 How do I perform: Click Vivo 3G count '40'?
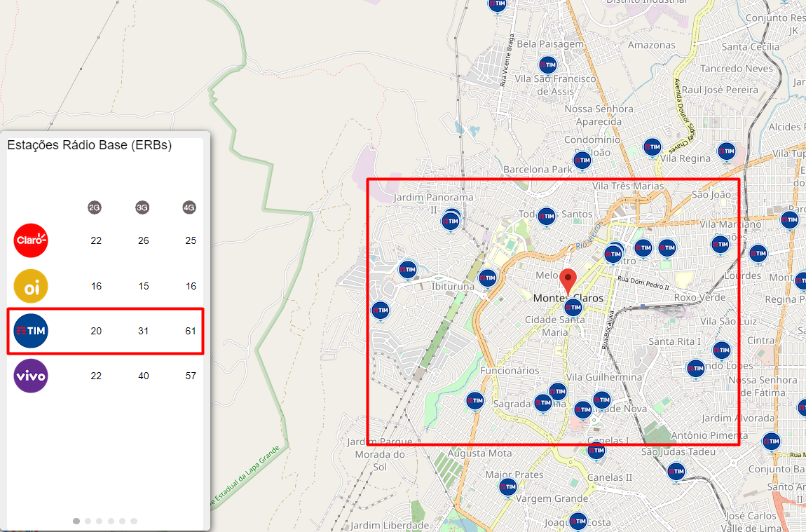143,376
